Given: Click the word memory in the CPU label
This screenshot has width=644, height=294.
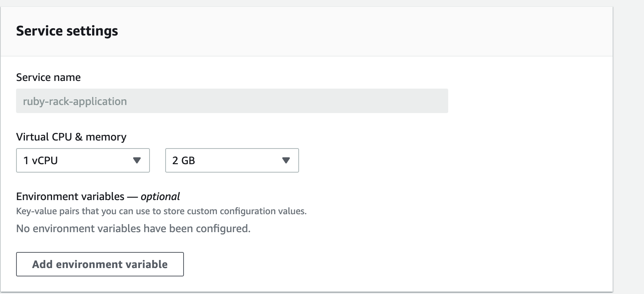Looking at the screenshot, I should pos(106,137).
